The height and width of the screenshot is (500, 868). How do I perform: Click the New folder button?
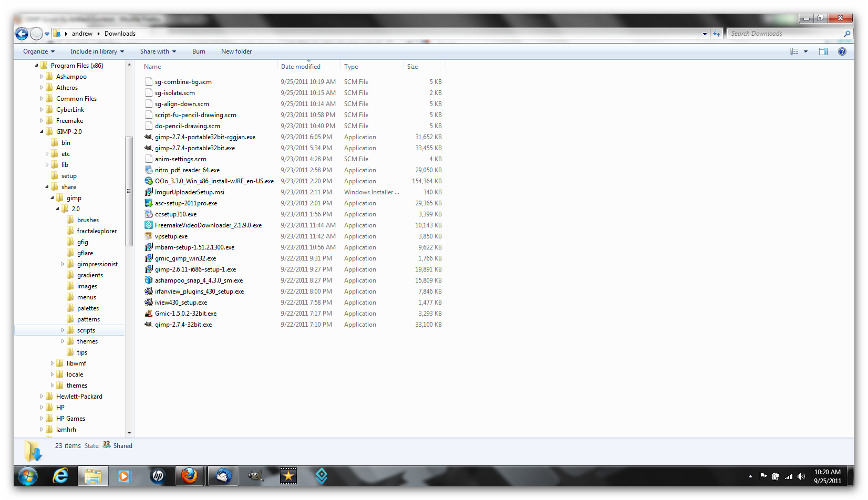pos(236,51)
